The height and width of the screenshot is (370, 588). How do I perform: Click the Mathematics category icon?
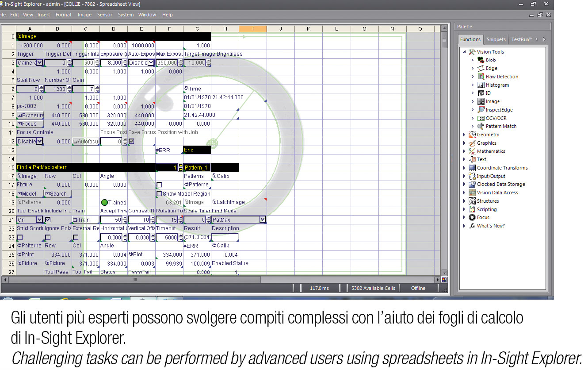pyautogui.click(x=472, y=151)
